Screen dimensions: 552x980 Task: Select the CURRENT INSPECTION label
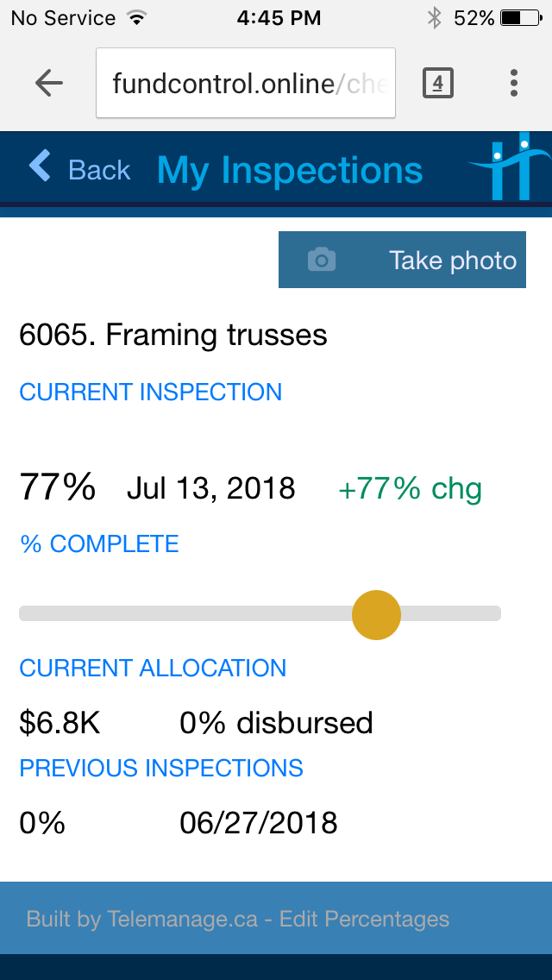151,392
